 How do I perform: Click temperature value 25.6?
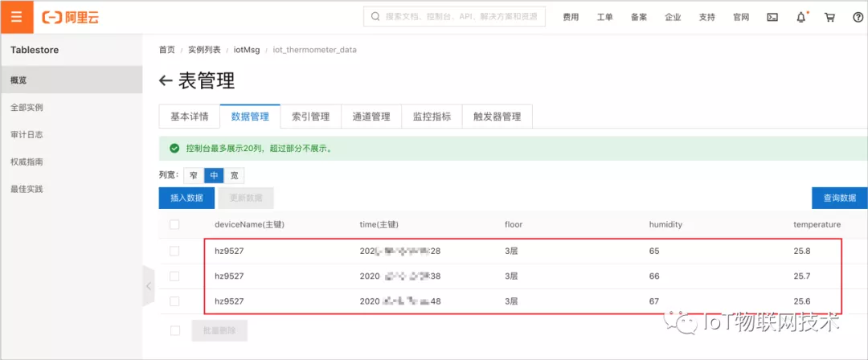[x=801, y=301]
